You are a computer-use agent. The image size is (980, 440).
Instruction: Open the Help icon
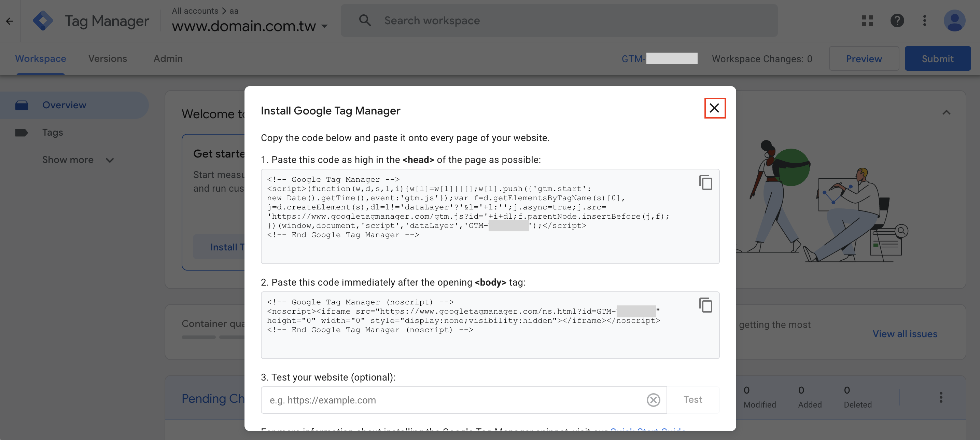click(897, 20)
